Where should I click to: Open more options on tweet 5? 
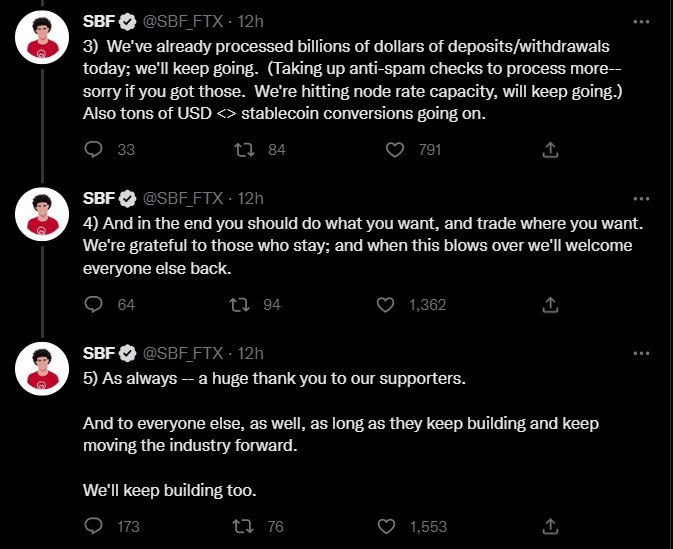[x=641, y=352]
